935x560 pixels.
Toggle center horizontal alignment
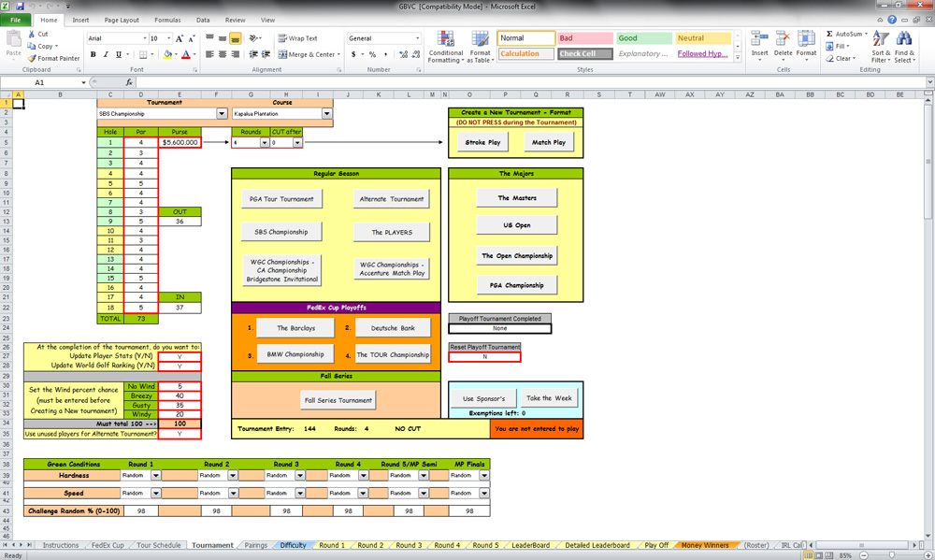[223, 54]
